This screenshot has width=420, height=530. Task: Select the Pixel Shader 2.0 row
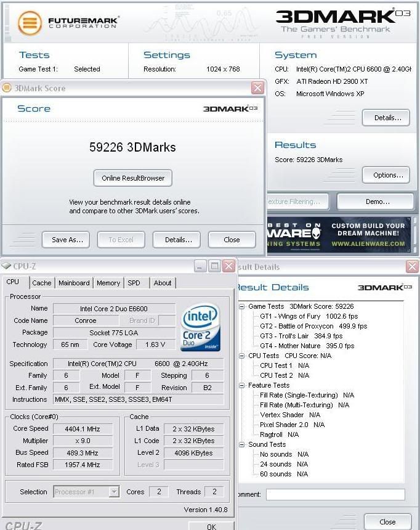coord(292,425)
